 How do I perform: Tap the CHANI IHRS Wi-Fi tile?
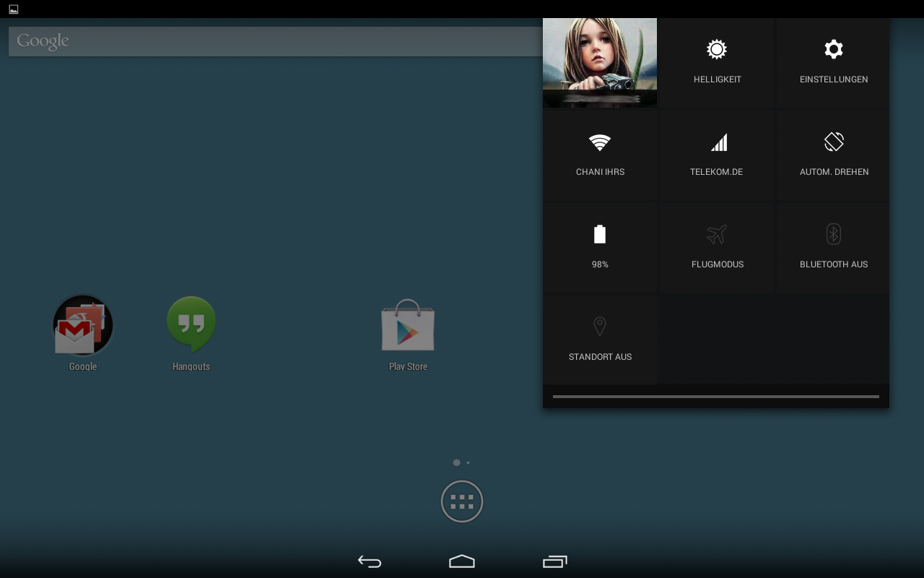(600, 155)
